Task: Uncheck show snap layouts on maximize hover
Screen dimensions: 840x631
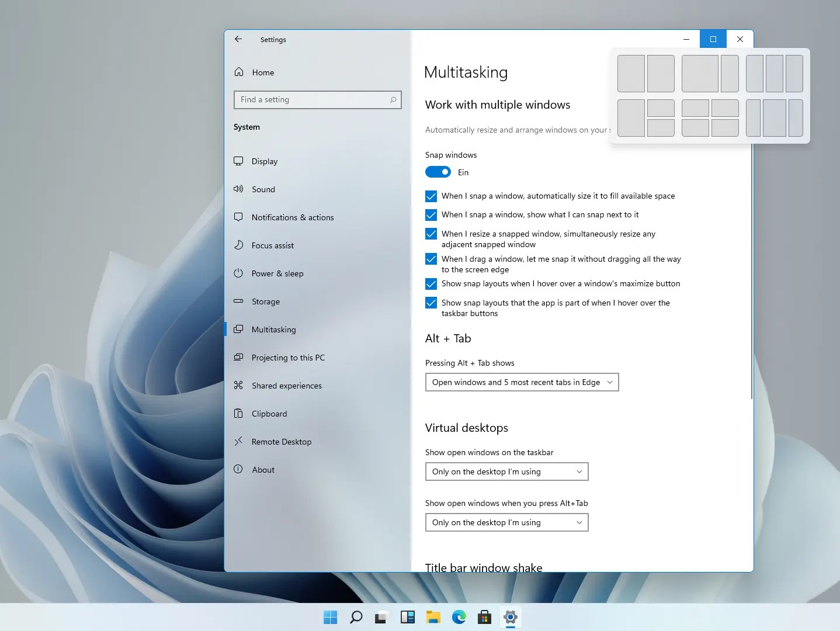Action: point(431,284)
